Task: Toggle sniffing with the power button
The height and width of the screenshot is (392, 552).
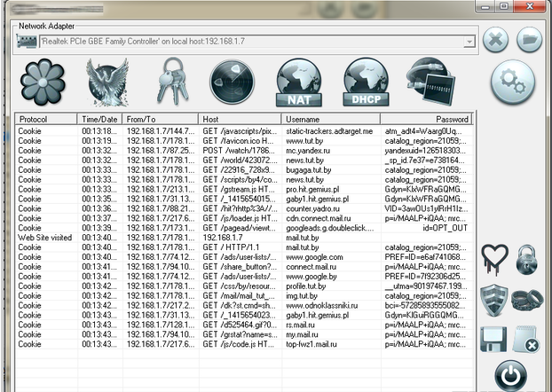Action: point(512,375)
